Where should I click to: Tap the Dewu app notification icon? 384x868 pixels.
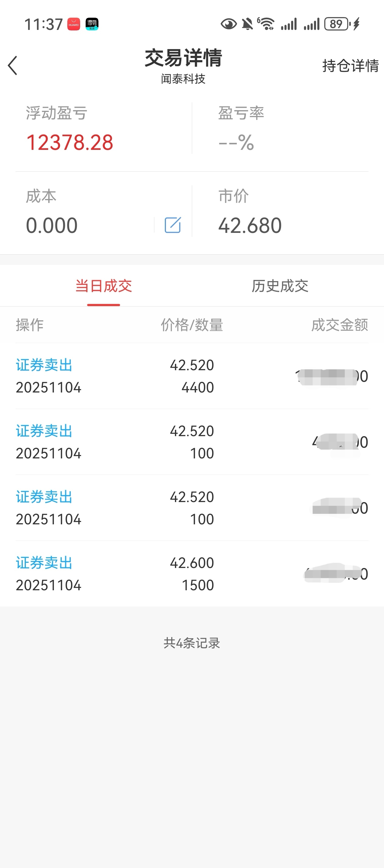(x=92, y=24)
